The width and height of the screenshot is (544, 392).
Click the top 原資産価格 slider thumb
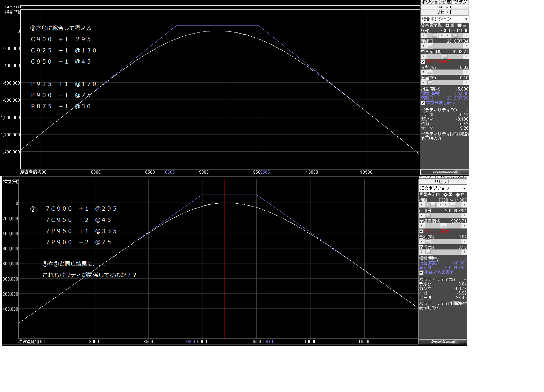[445, 57]
